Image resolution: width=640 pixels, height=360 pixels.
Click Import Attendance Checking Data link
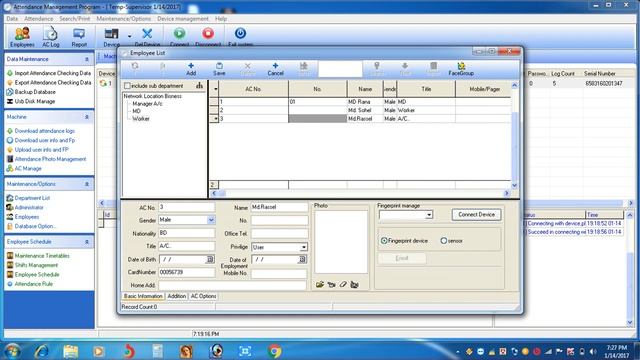coord(53,73)
